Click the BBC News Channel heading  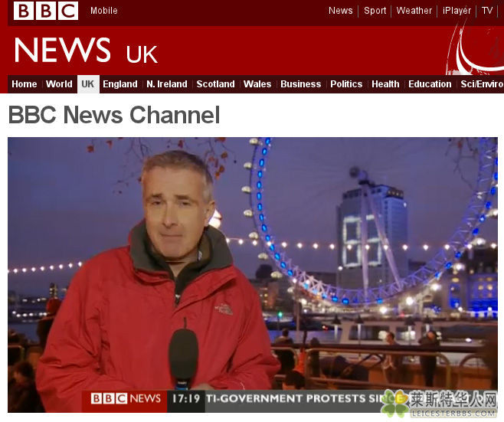click(x=114, y=115)
